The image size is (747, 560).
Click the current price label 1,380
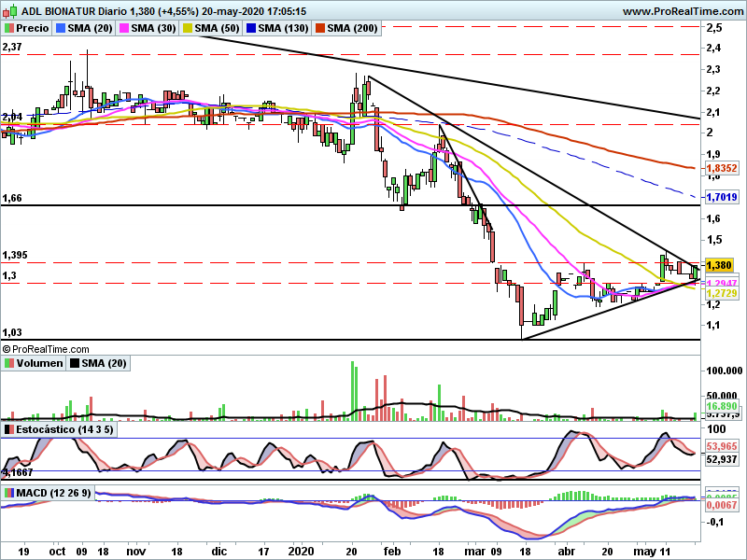pyautogui.click(x=719, y=265)
